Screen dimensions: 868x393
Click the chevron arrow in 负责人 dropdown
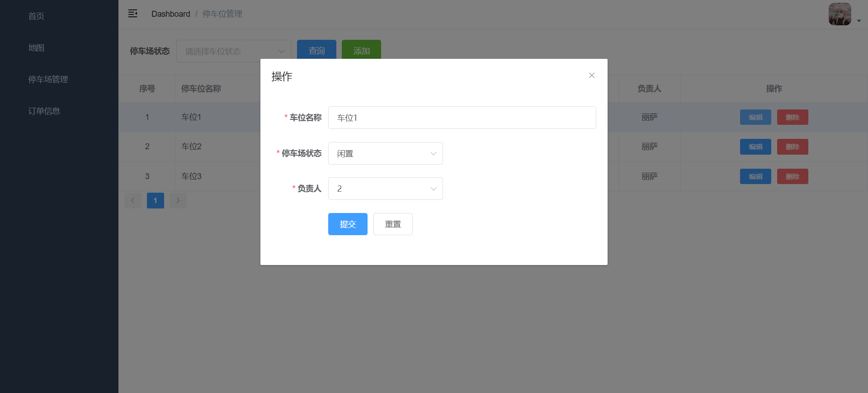pos(433,189)
